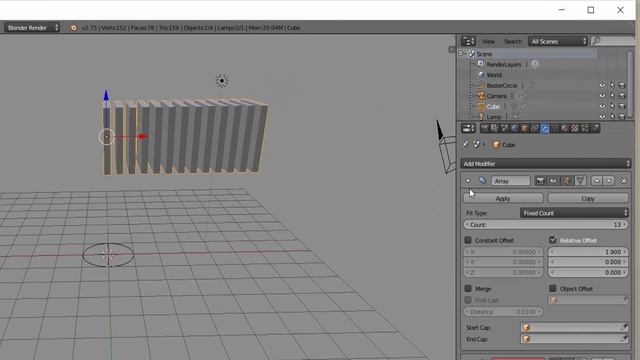Open the Fit Type Fixed Count dropdown

click(574, 213)
